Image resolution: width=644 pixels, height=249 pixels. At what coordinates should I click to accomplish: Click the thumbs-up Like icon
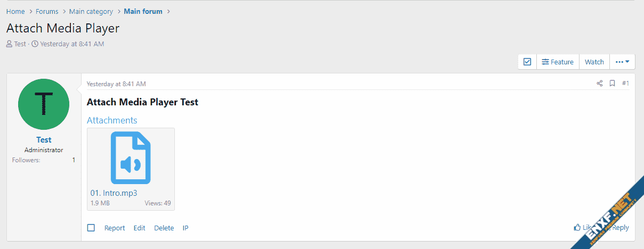click(x=577, y=227)
